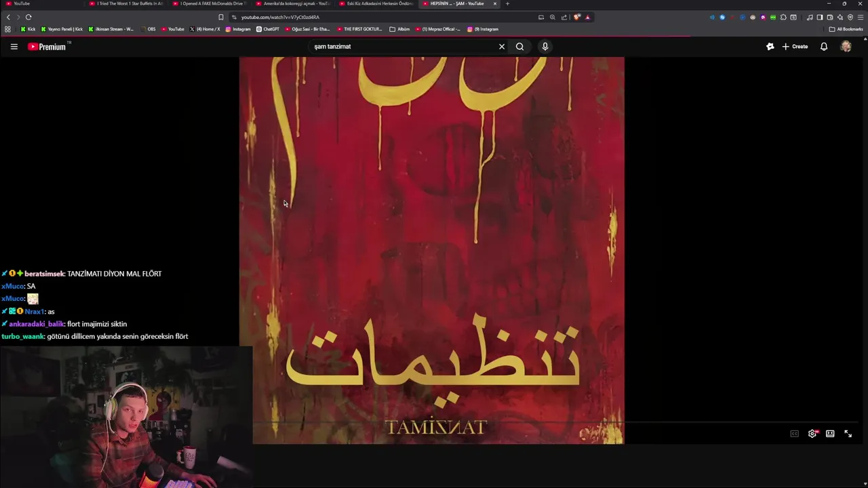This screenshot has width=868, height=488.
Task: Reload the current page
Action: click(x=28, y=17)
